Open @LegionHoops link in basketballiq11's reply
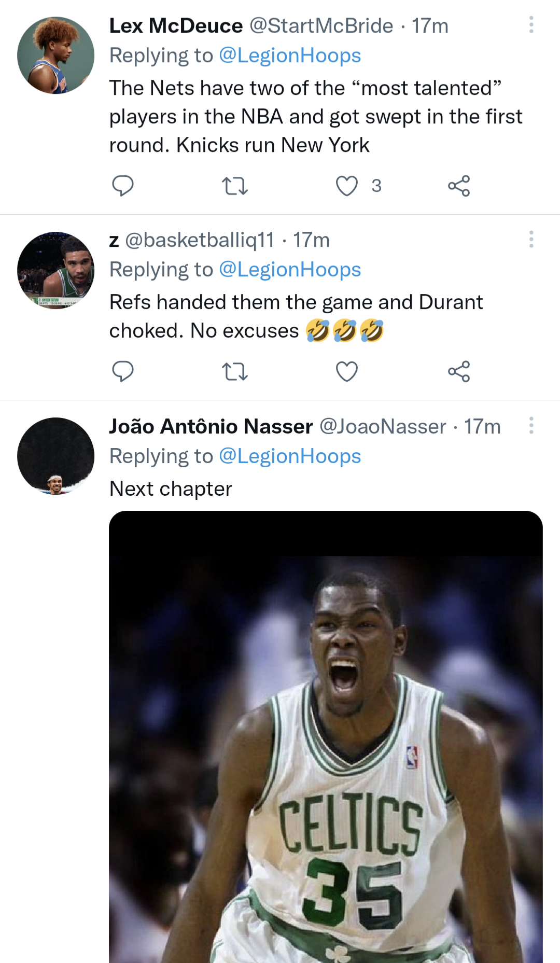This screenshot has width=560, height=963. coord(290,270)
